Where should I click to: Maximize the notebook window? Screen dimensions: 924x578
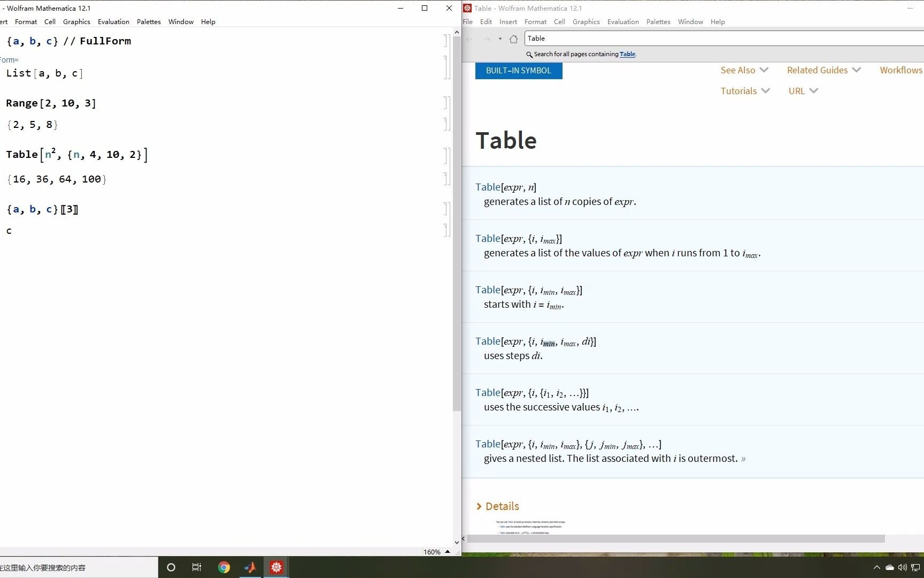[x=425, y=8]
